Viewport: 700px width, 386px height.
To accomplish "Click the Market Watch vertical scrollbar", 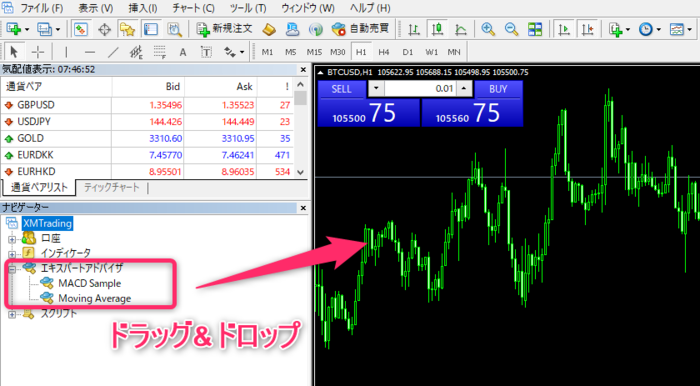I will tap(300, 129).
